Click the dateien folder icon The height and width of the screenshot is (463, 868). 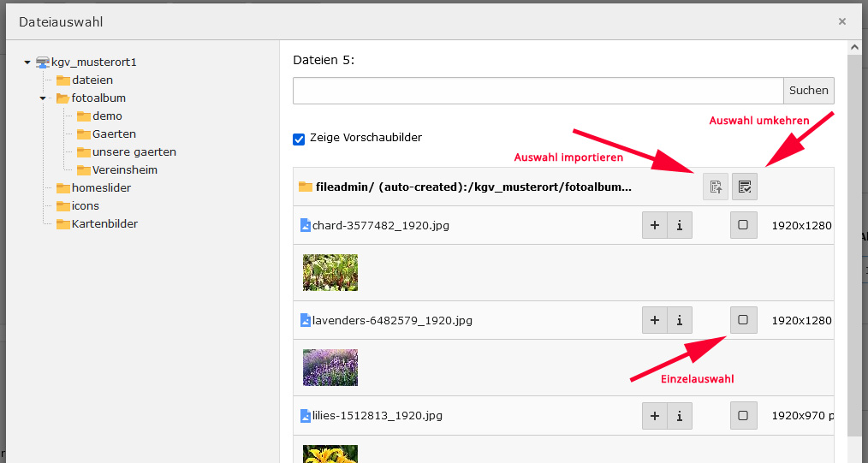[x=63, y=80]
